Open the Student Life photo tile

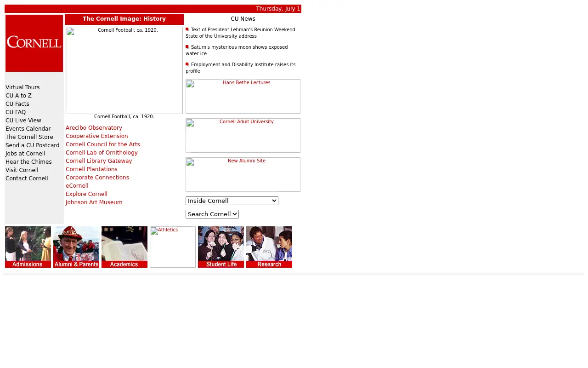point(221,247)
